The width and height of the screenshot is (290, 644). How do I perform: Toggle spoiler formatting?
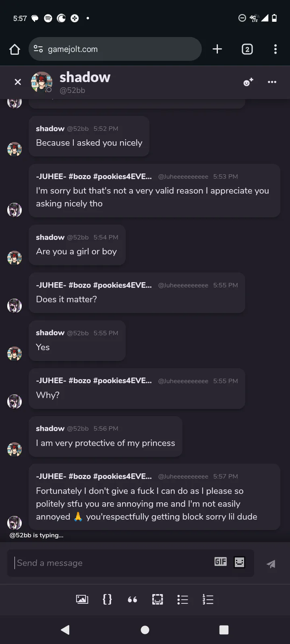157,599
